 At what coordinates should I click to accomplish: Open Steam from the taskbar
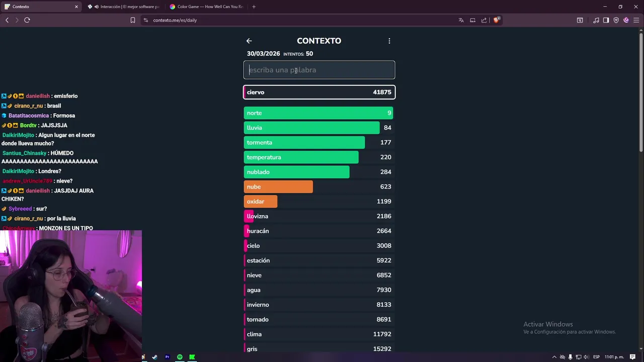click(154, 357)
